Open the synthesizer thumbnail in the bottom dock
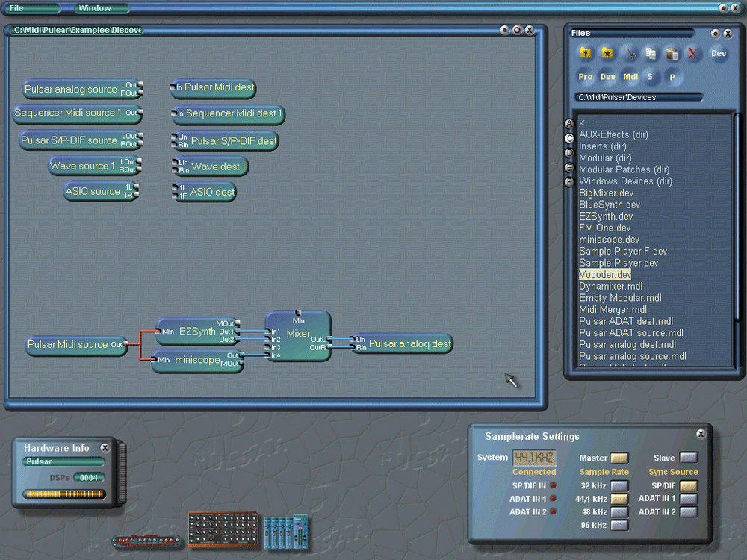 point(223,529)
